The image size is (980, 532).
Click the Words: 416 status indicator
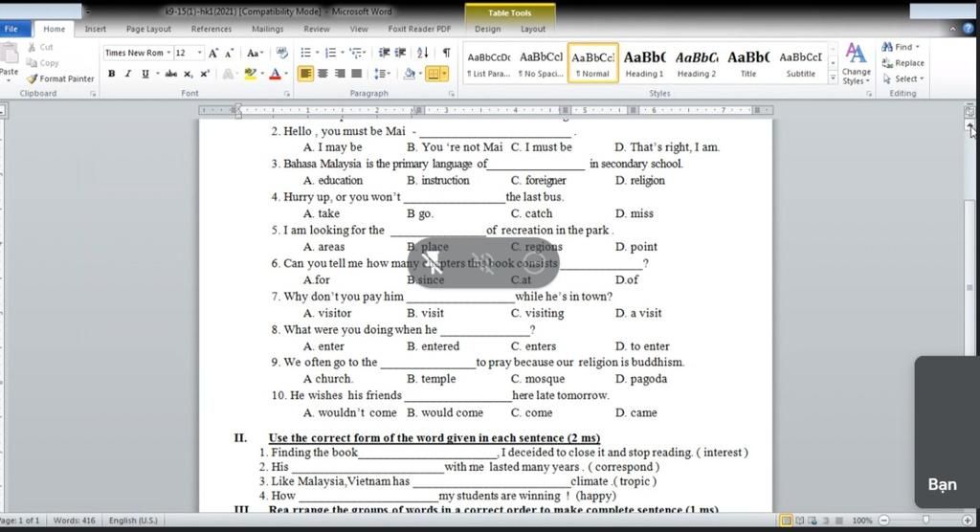[74, 521]
